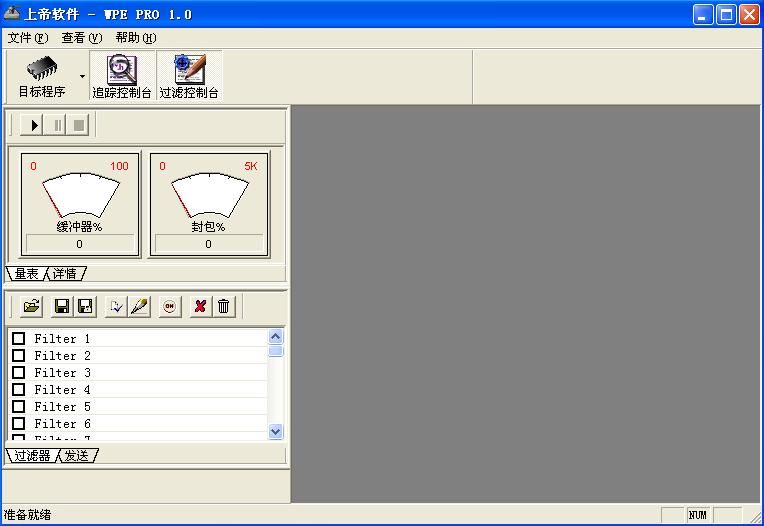Viewport: 764px width, 526px height.
Task: Click the 准备就绪 status bar text
Action: tap(28, 515)
